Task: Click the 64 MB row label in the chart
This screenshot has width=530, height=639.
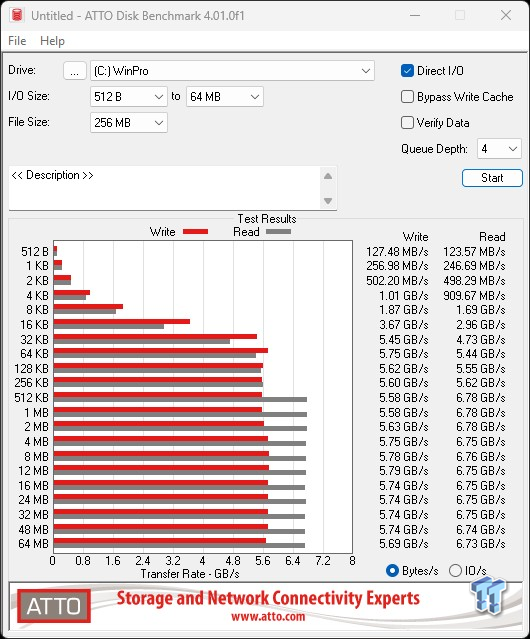Action: pos(33,544)
